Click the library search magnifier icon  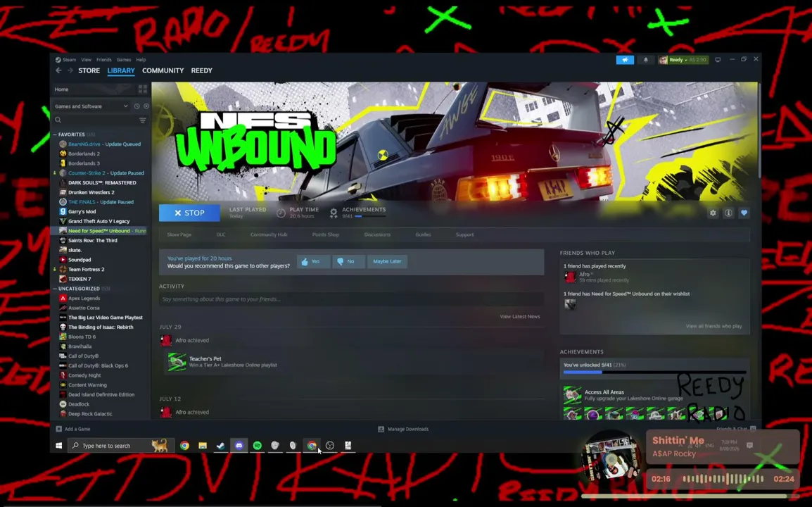point(58,120)
